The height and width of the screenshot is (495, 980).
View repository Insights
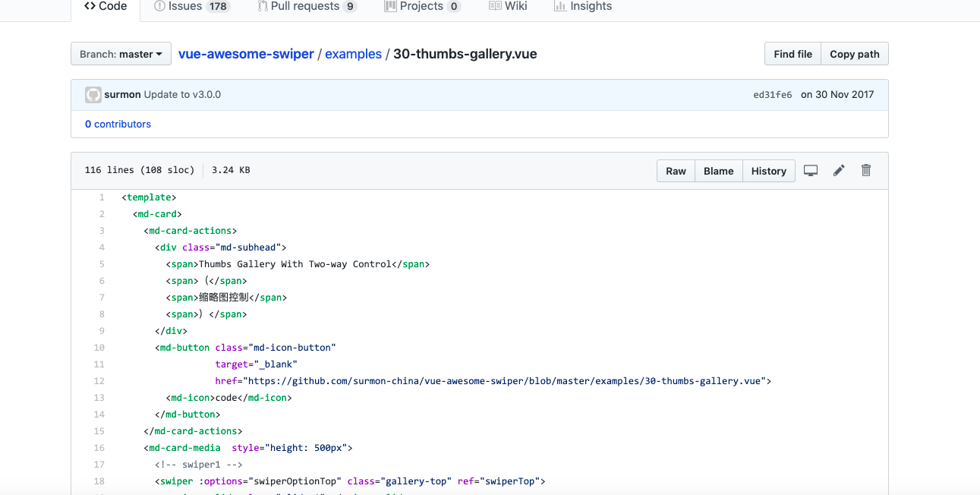[x=582, y=6]
